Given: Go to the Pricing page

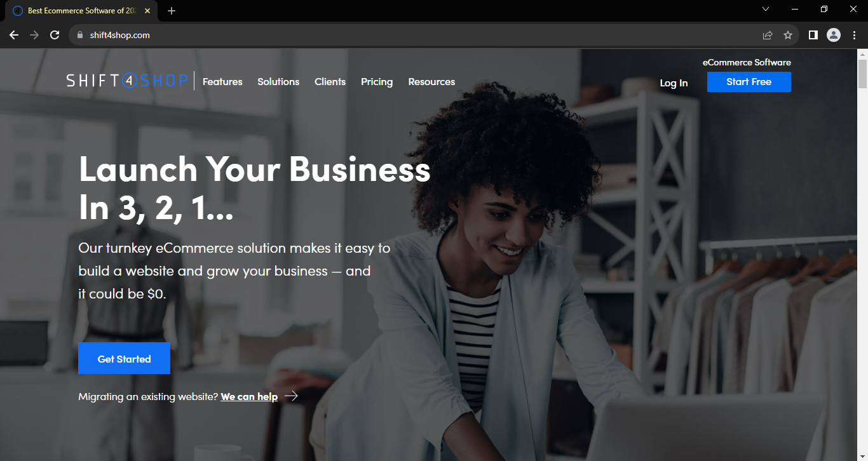Looking at the screenshot, I should pyautogui.click(x=377, y=82).
